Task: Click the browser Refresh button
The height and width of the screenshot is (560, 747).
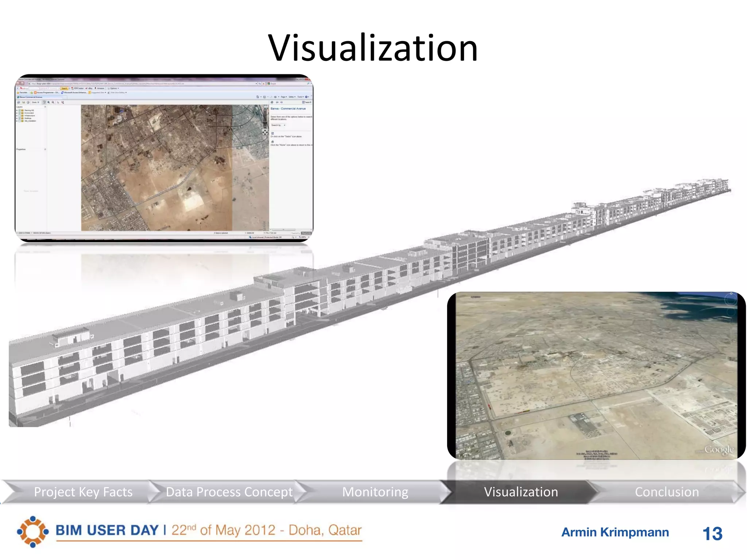Action: pos(260,83)
